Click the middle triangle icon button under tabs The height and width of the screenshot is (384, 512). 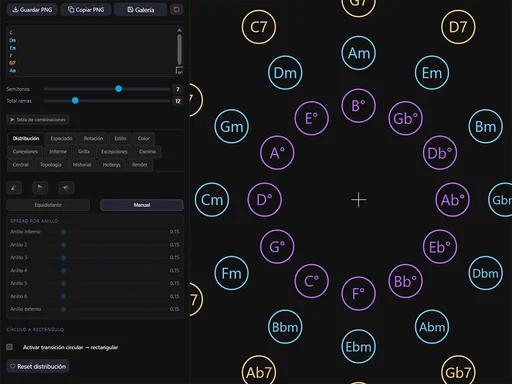point(40,188)
